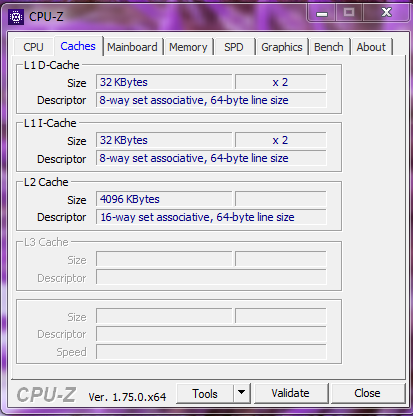
Task: Click the Validate button
Action: point(290,393)
